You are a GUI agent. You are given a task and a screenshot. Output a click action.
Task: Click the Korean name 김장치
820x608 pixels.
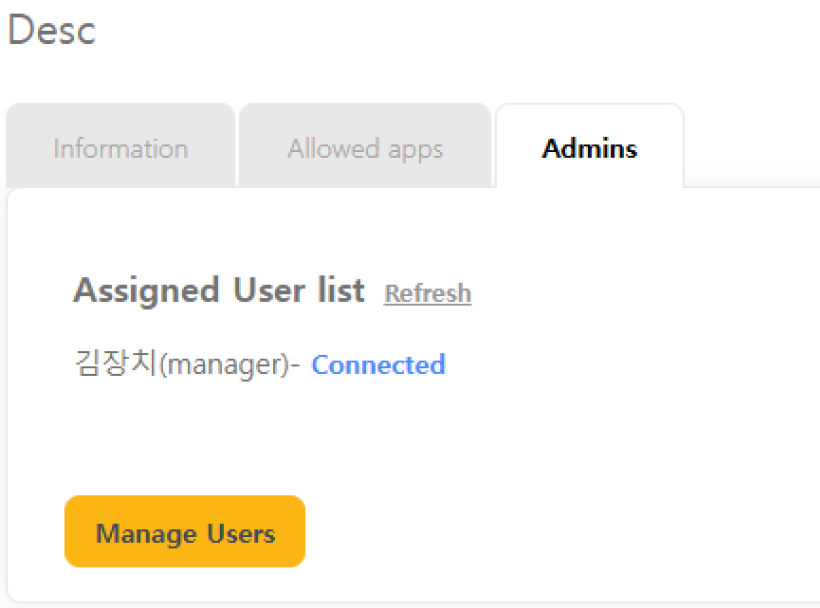(x=116, y=365)
